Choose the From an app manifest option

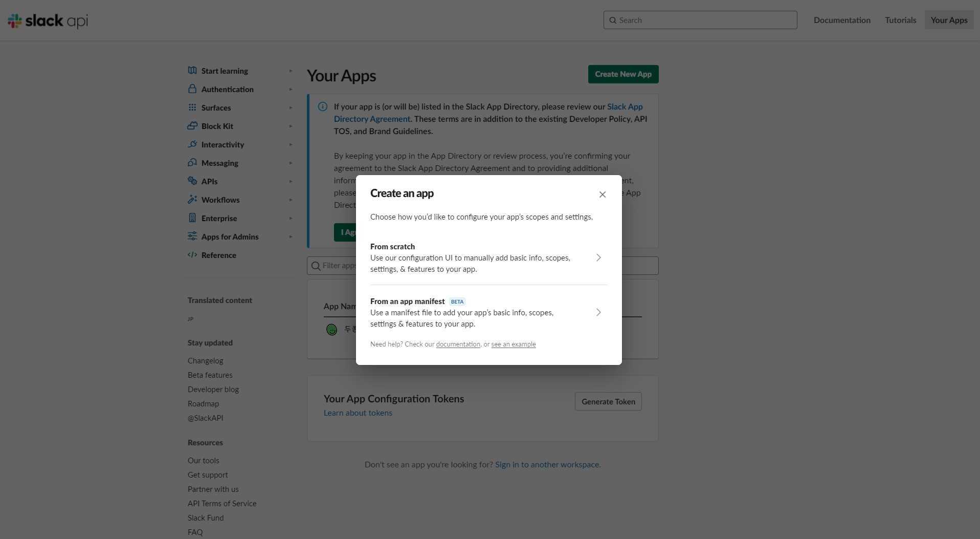point(488,312)
